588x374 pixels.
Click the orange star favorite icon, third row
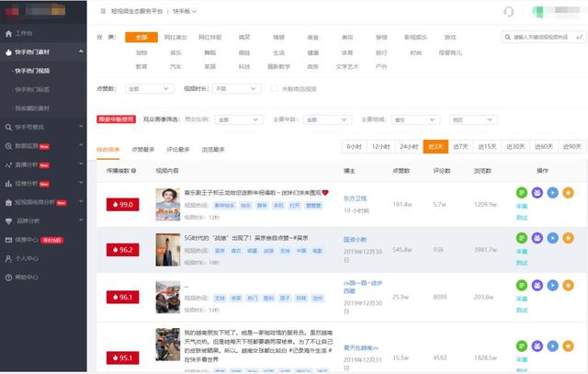pyautogui.click(x=568, y=285)
